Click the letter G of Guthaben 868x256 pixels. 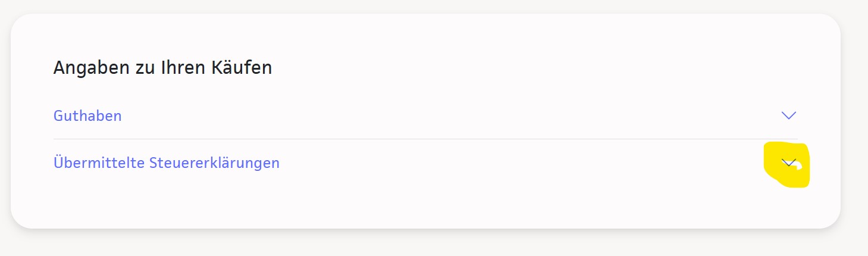58,115
